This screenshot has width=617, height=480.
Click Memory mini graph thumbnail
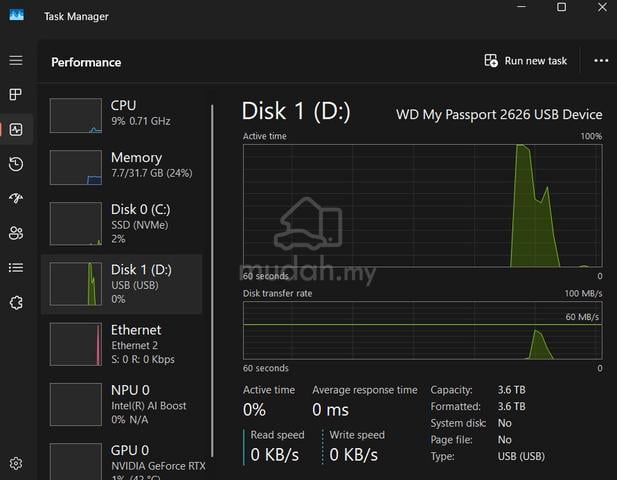click(x=76, y=167)
